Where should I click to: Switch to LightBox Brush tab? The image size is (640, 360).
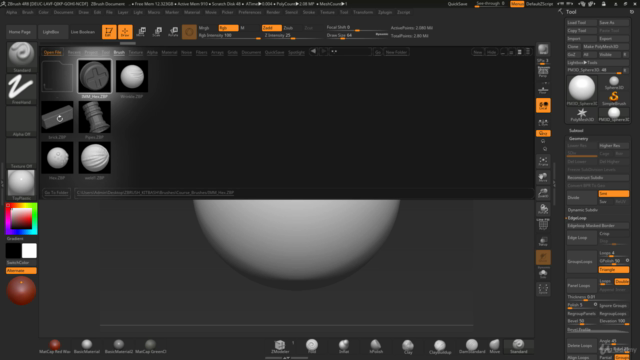tap(119, 52)
